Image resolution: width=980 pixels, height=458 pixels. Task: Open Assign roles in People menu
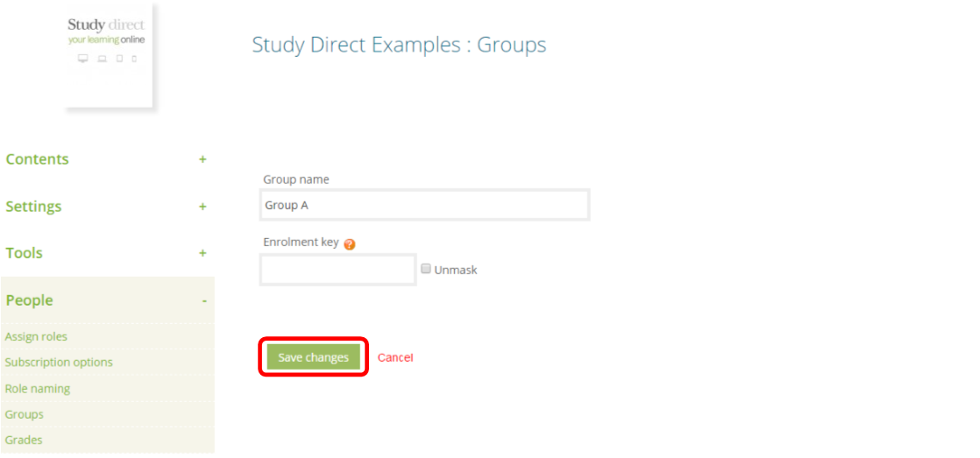(36, 336)
